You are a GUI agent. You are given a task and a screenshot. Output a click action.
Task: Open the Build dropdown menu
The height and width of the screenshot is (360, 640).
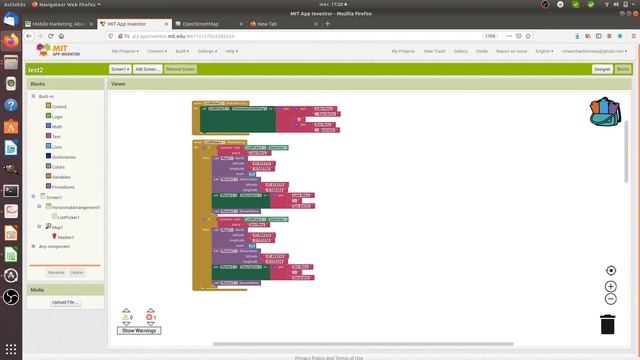(182, 51)
